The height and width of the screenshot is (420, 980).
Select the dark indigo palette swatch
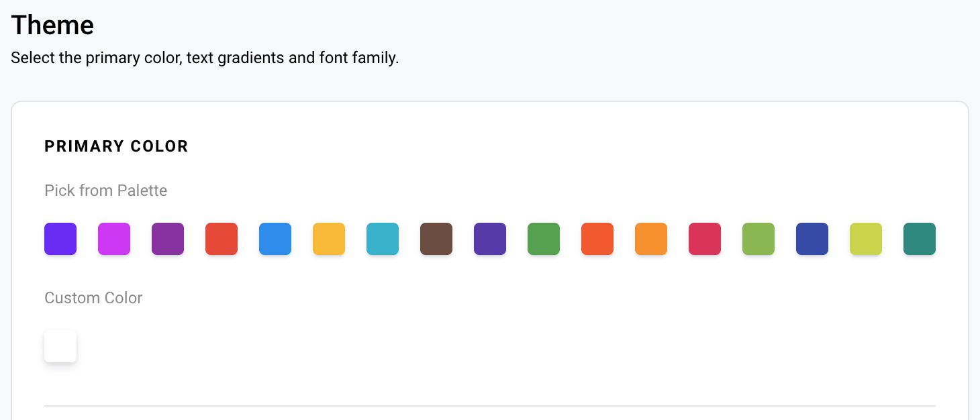pos(490,239)
